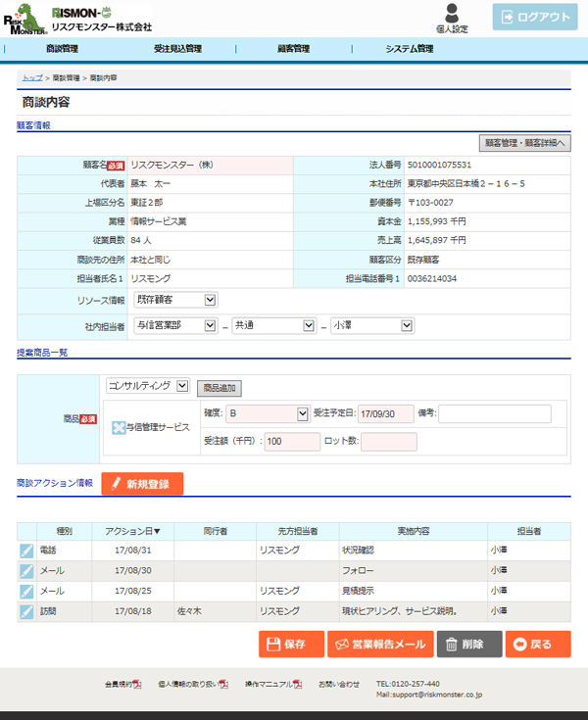Viewport: 588px width, 720px height.
Task: Select the 小澤 person-in-charge dropdown
Action: click(372, 325)
